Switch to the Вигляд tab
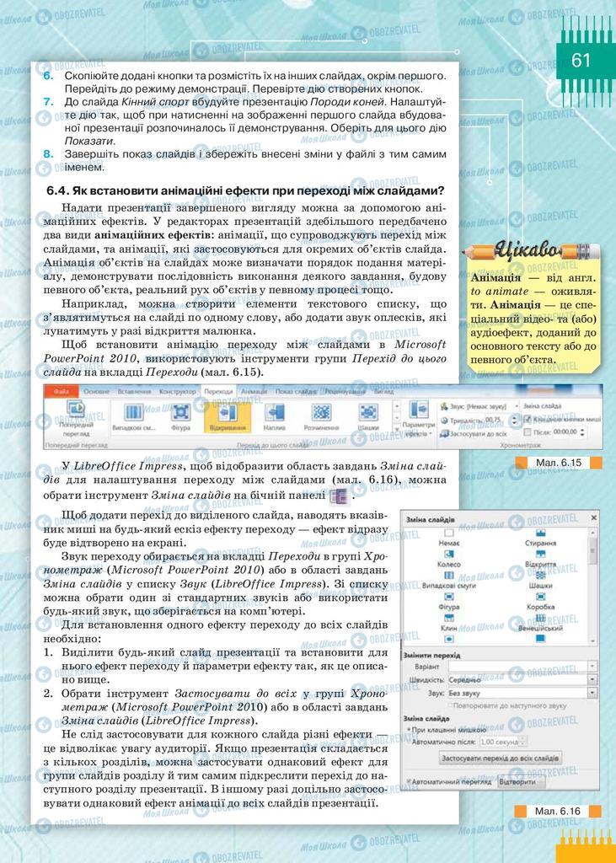This screenshot has height=863, width=616. (x=383, y=391)
